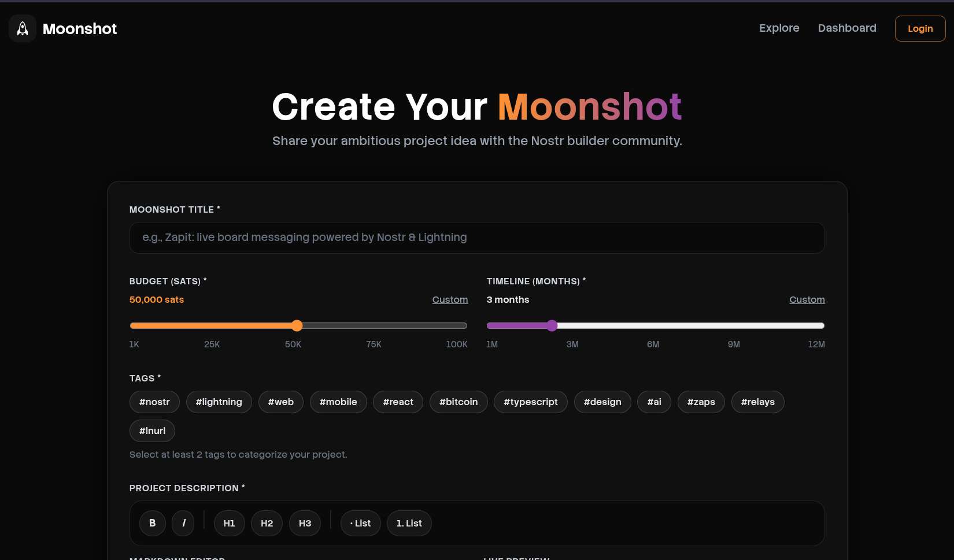The height and width of the screenshot is (560, 954).
Task: Open Custom timeline entry link
Action: click(807, 299)
